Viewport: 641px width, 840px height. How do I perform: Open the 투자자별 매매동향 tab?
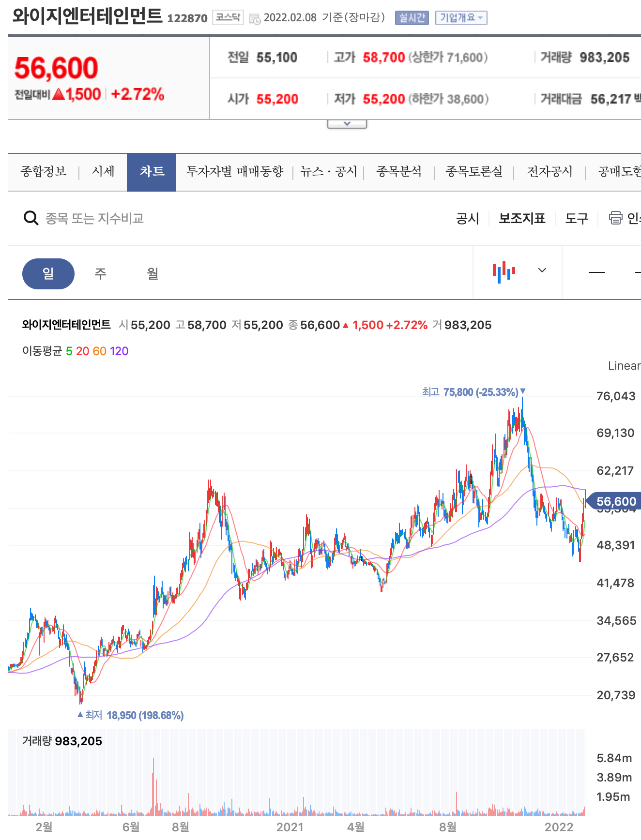pos(235,172)
